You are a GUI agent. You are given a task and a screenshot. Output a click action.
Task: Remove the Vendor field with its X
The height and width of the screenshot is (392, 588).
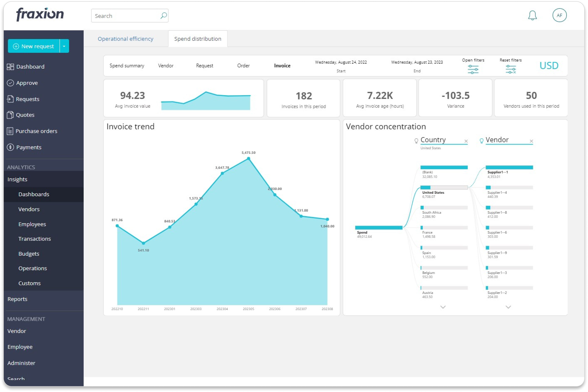click(531, 141)
